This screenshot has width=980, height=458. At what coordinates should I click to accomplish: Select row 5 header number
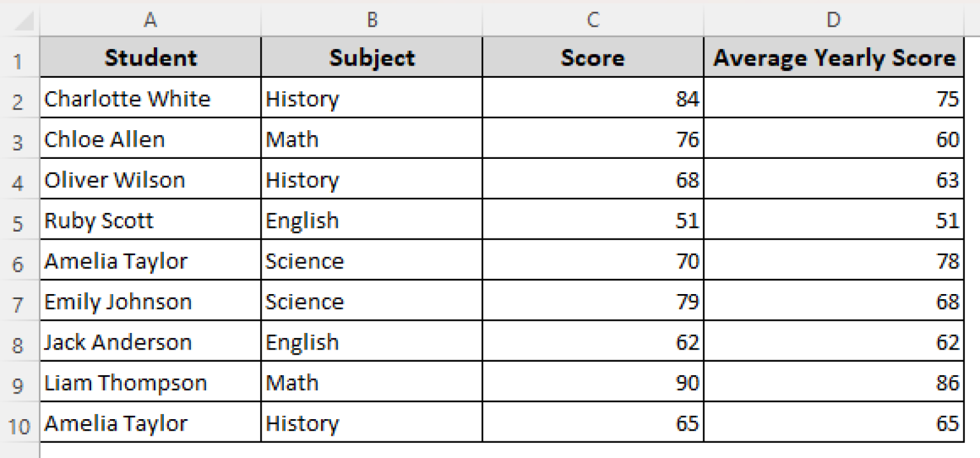(18, 223)
